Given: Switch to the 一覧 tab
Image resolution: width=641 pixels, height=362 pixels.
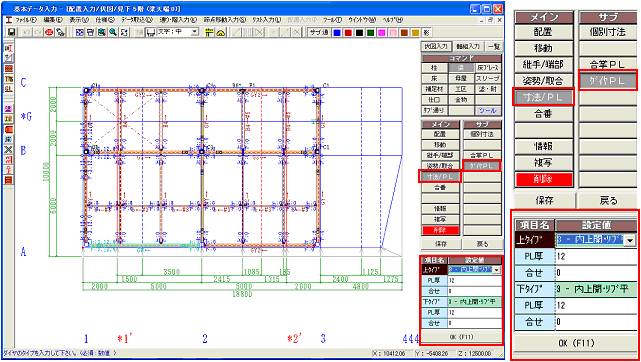Looking at the screenshot, I should (x=494, y=46).
